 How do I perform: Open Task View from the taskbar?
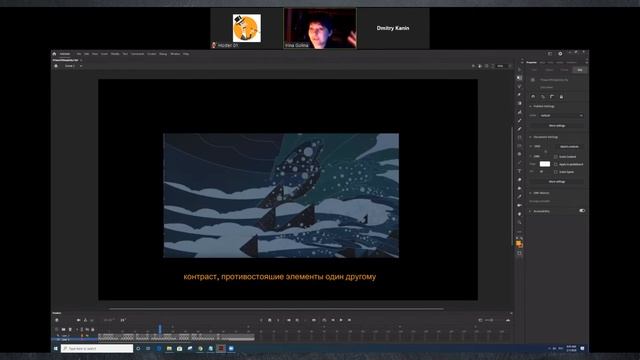148,349
